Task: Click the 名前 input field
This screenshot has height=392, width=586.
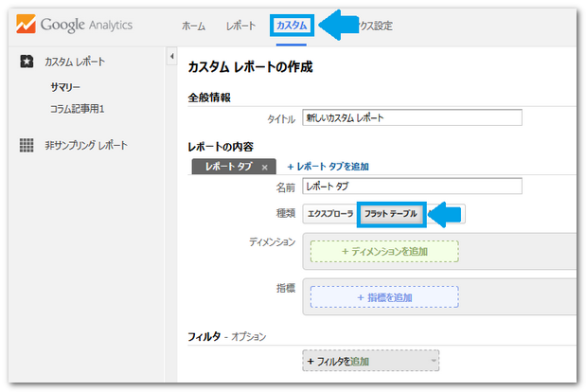Action: coord(412,187)
